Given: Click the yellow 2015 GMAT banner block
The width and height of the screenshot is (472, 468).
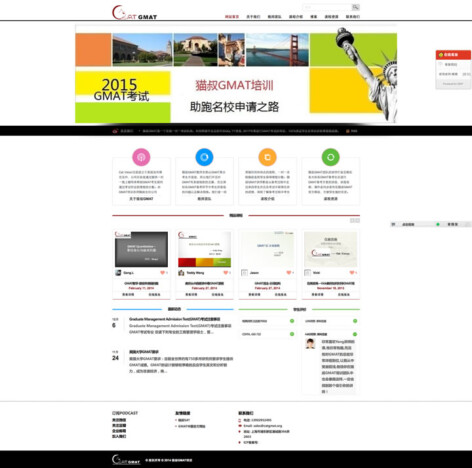Looking at the screenshot, I should tap(123, 83).
